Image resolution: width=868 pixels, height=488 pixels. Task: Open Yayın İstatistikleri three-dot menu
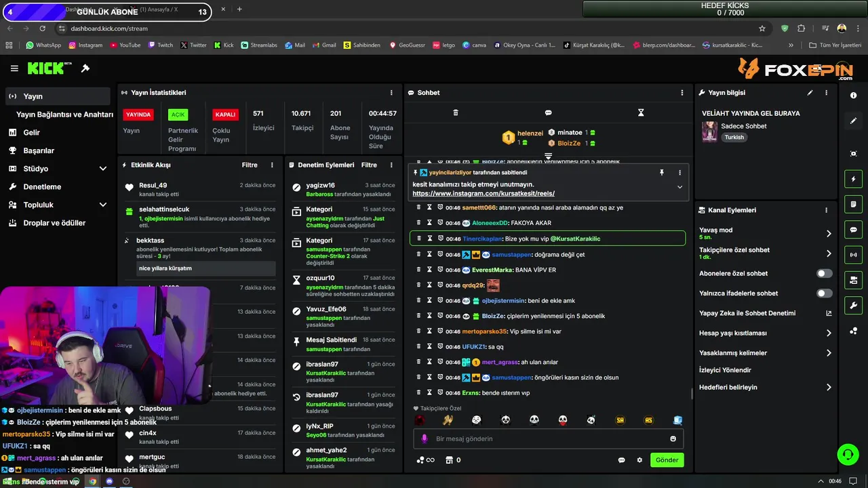point(391,93)
